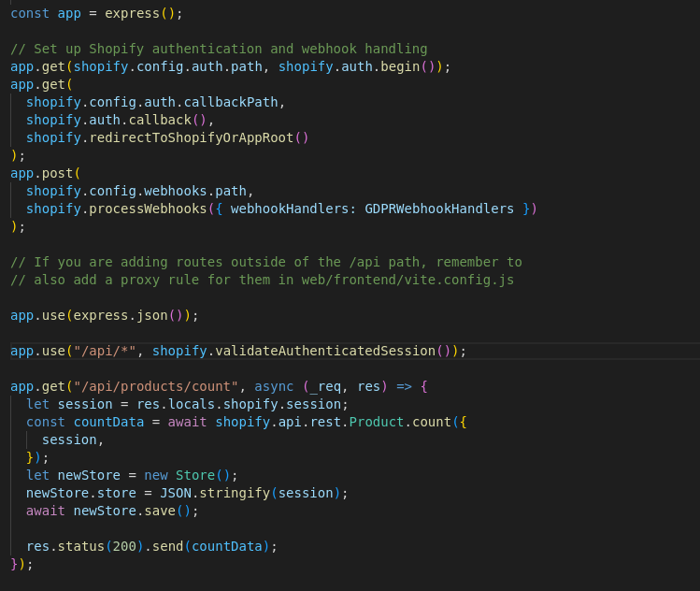Click the "/api/products/count" string

155,386
